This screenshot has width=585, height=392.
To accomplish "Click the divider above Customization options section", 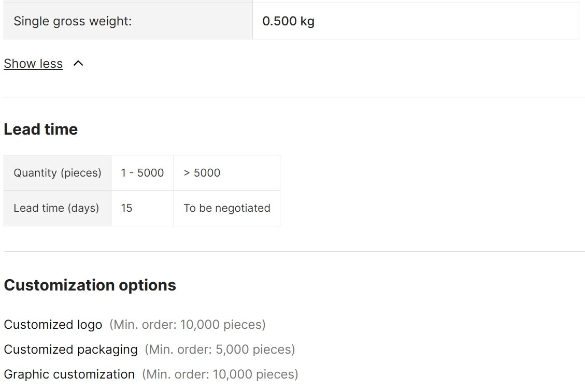I will coord(294,251).
